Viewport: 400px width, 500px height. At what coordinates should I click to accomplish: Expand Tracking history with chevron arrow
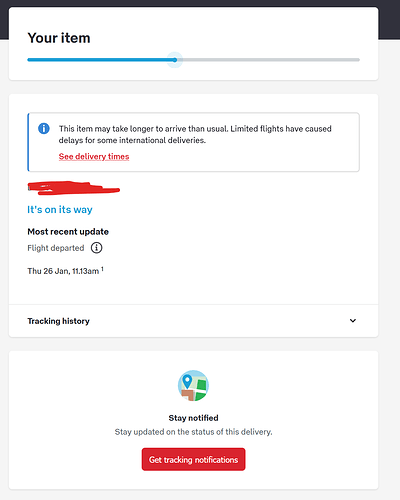[353, 321]
